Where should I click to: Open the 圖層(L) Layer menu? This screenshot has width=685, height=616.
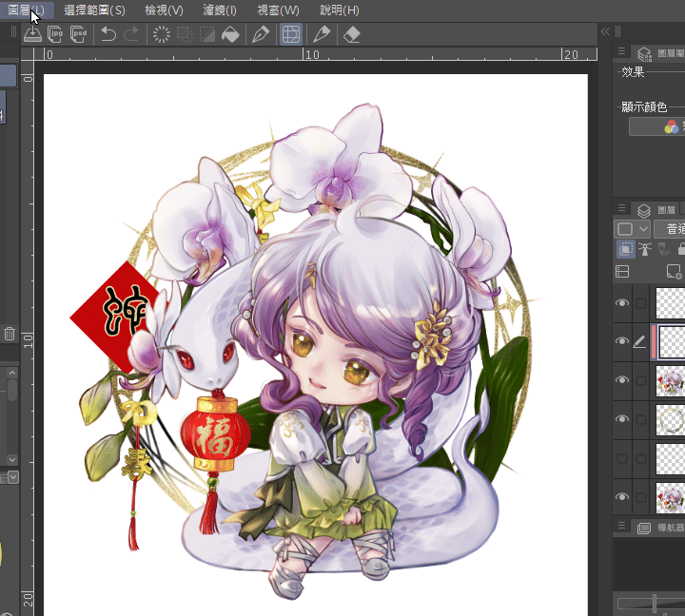27,10
